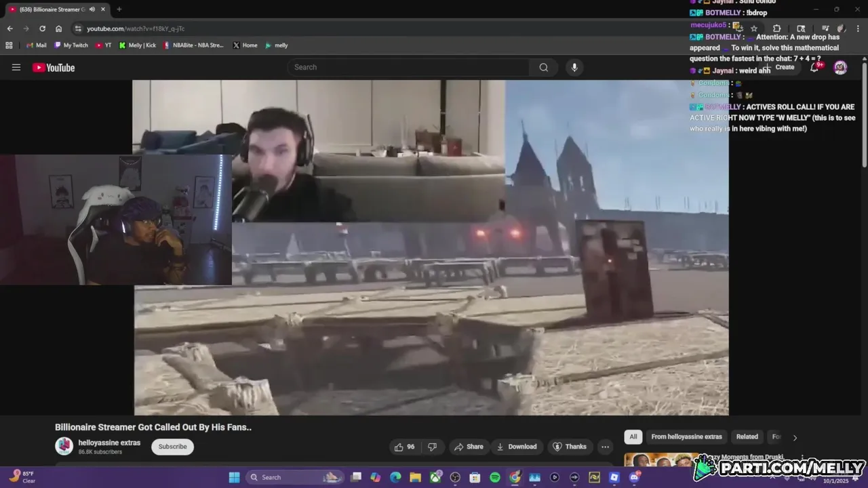Screen dimensions: 868x488
Task: Open the helloyassine extras channel avatar
Action: coord(64,446)
